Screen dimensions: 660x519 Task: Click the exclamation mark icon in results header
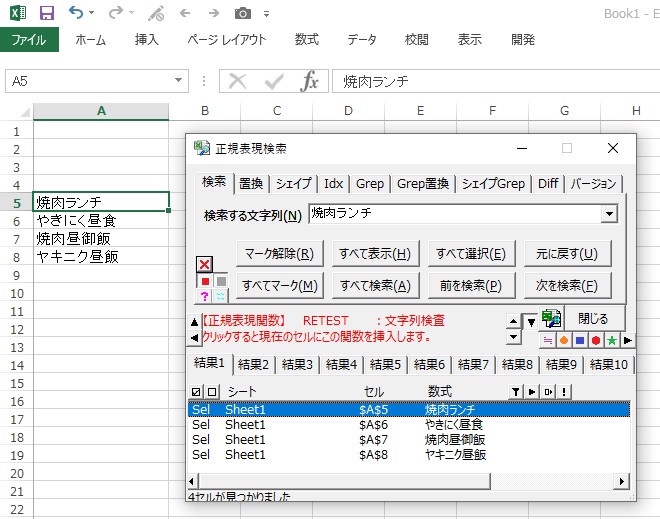[x=565, y=391]
